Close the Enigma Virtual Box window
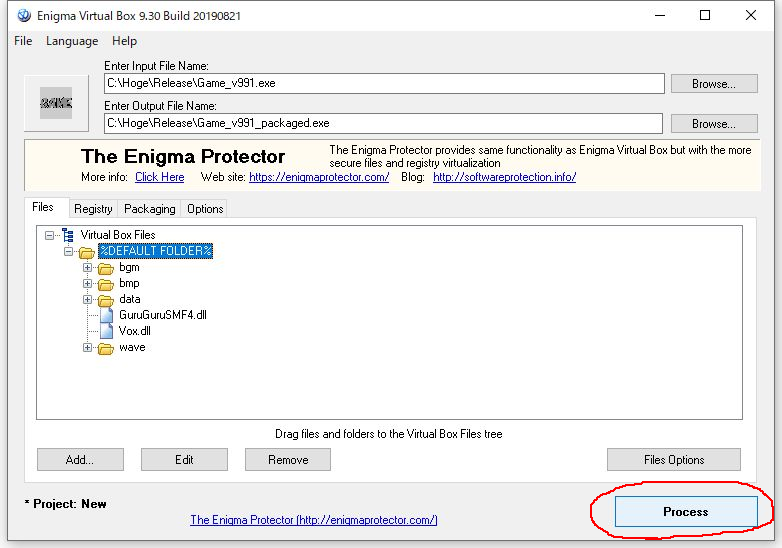This screenshot has width=782, height=548. point(751,15)
